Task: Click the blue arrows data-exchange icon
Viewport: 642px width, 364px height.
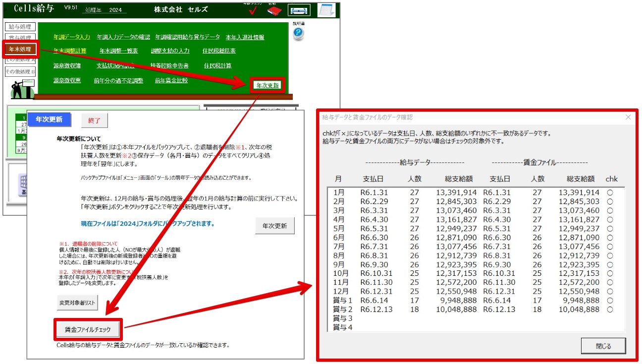Action: pyautogui.click(x=299, y=9)
